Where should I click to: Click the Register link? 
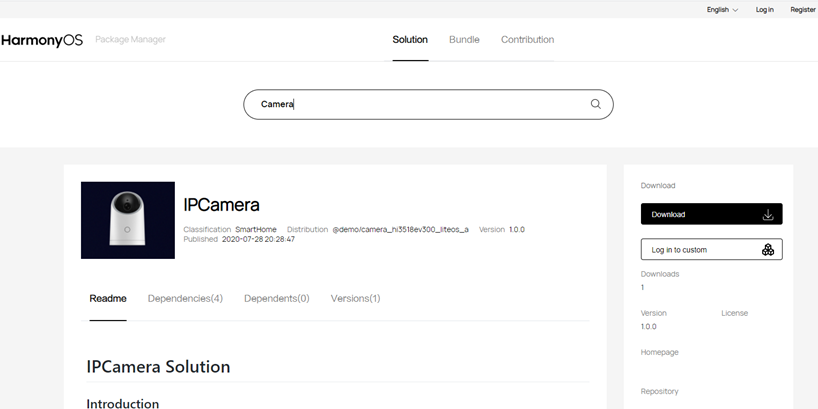803,9
